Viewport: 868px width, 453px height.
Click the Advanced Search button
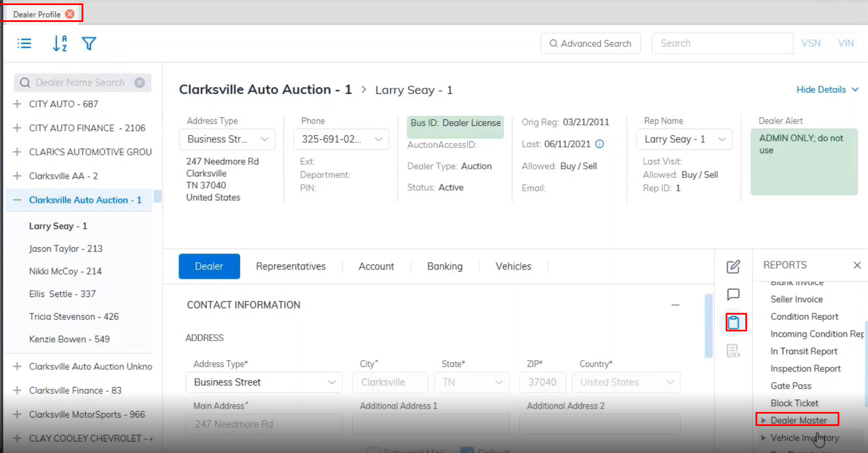coord(590,43)
